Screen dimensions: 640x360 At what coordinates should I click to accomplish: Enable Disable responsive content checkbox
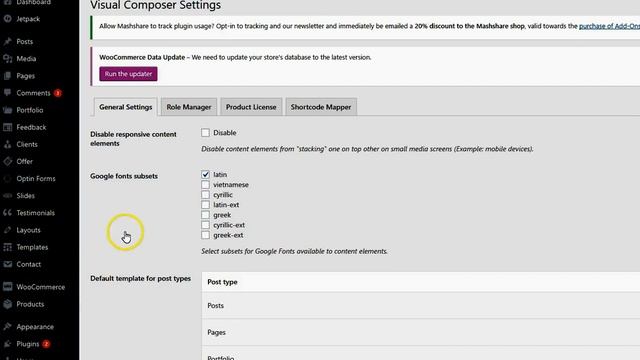[x=205, y=133]
